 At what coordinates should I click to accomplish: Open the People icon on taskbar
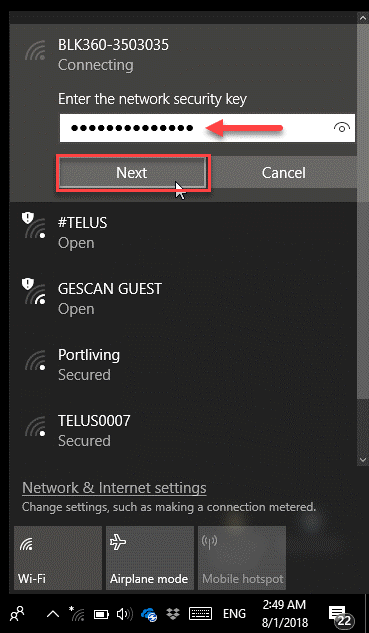pyautogui.click(x=17, y=614)
